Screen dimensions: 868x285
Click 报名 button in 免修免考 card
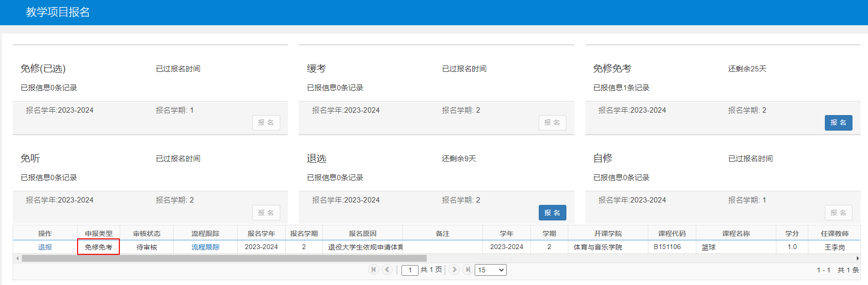[838, 122]
